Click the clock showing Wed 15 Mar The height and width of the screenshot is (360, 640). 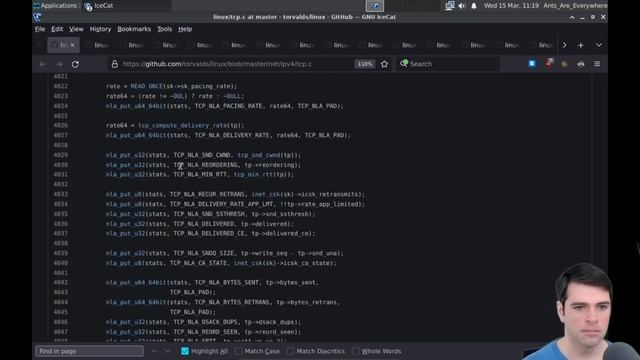(511, 6)
